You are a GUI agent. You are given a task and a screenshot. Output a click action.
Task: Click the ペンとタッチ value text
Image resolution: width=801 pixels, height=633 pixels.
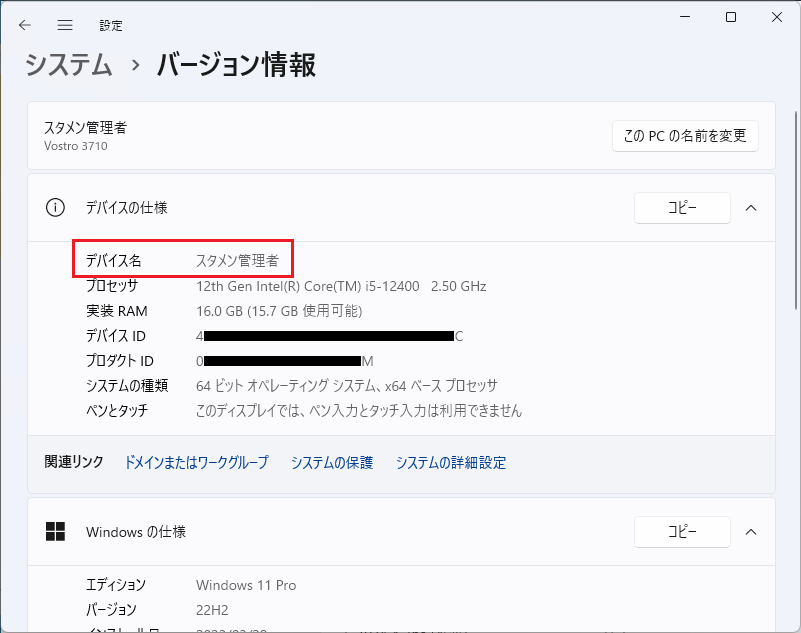[359, 411]
